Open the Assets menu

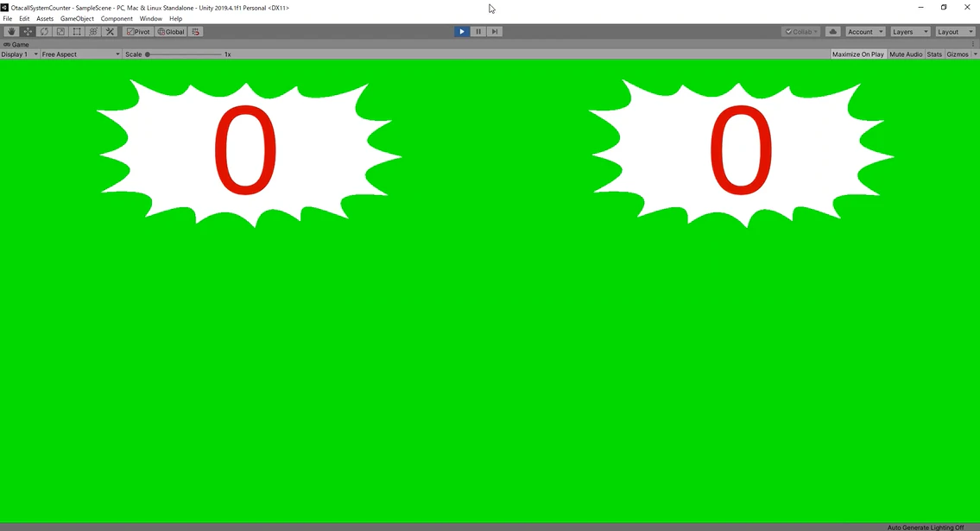click(x=45, y=19)
